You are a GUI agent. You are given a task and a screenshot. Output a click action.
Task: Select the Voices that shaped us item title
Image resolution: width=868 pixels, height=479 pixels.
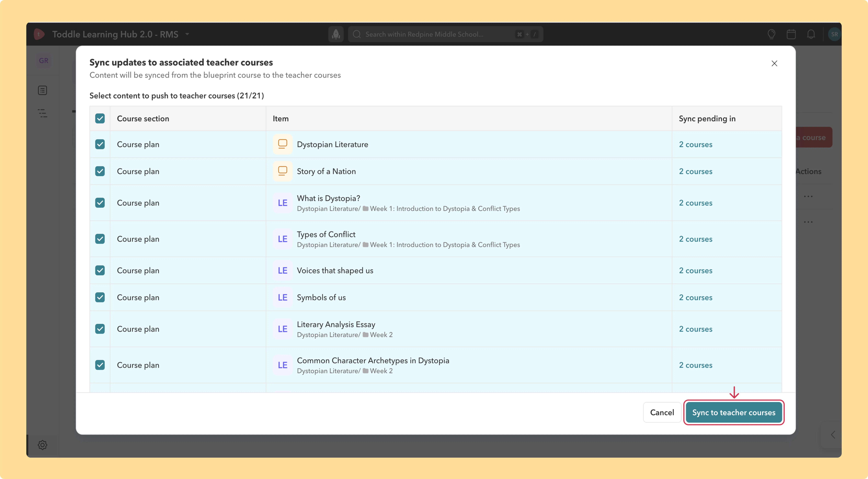coord(335,271)
